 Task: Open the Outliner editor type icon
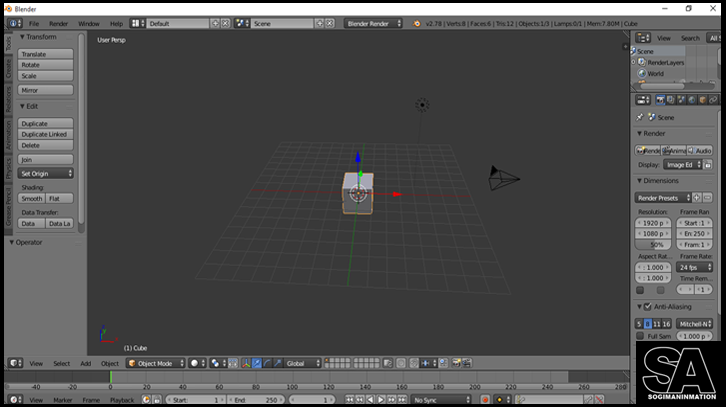(643, 38)
